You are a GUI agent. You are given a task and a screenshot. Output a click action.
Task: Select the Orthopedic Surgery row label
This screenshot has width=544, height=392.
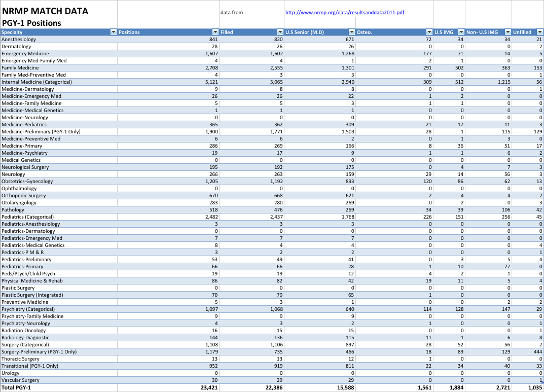(x=59, y=196)
